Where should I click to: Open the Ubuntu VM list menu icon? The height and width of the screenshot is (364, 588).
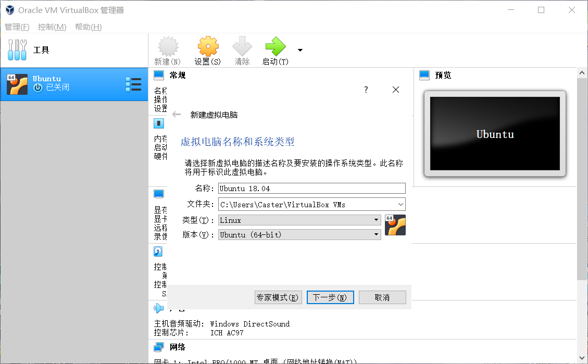coord(133,84)
